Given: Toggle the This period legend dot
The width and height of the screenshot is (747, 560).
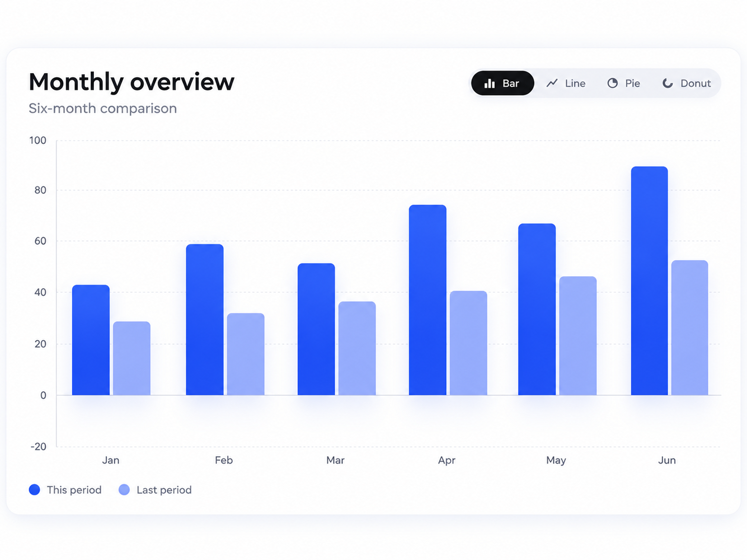Looking at the screenshot, I should point(35,490).
